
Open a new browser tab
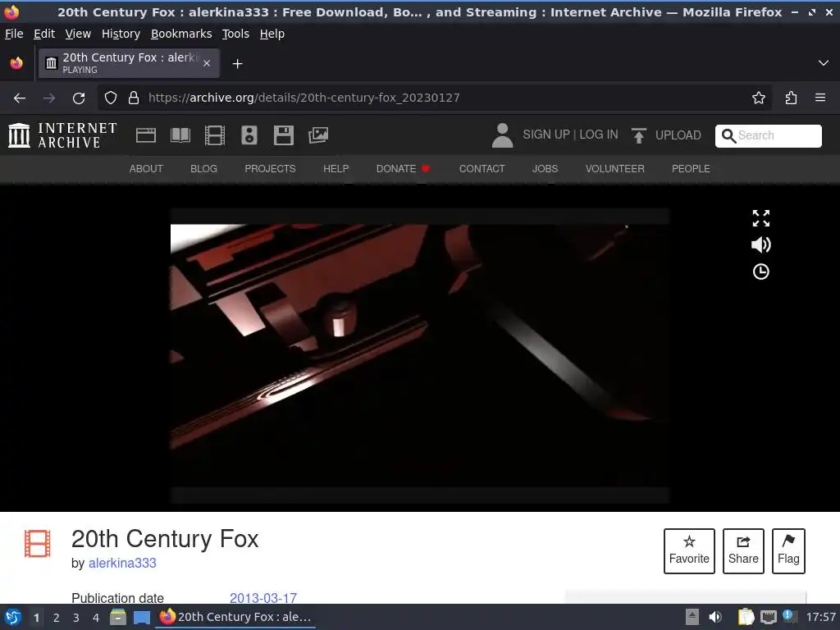237,64
